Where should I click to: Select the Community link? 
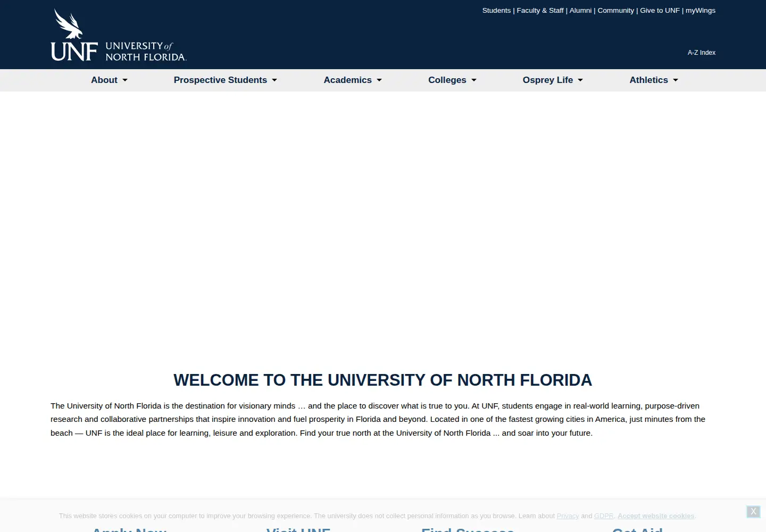[615, 11]
